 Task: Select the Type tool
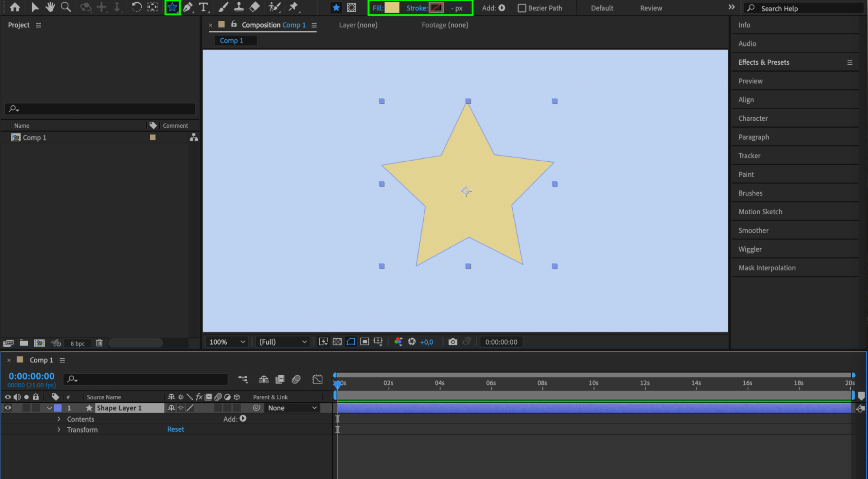(203, 7)
